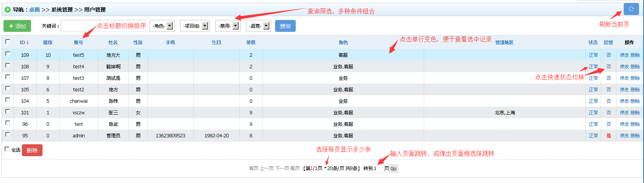The image size is (644, 183).
Task: Click the ID column sort arrow
Action: pyautogui.click(x=28, y=43)
